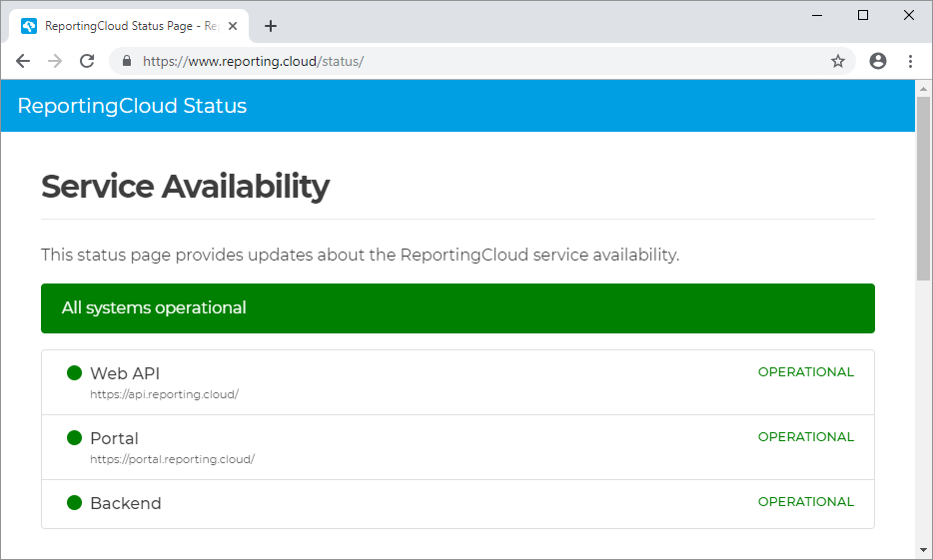Click the status page description sentence

coord(360,255)
